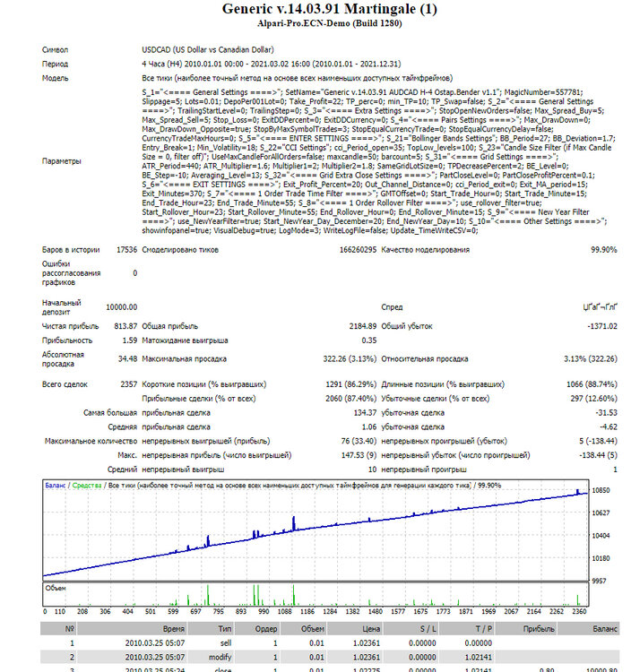631x672 pixels.
Task: Click the gross loss value -1371.02
Action: click(602, 326)
